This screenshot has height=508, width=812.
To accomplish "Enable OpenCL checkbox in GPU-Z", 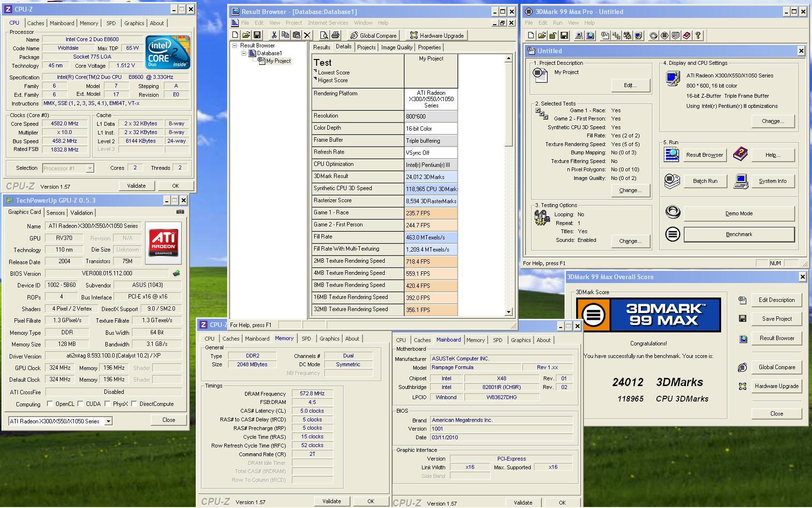I will point(50,403).
